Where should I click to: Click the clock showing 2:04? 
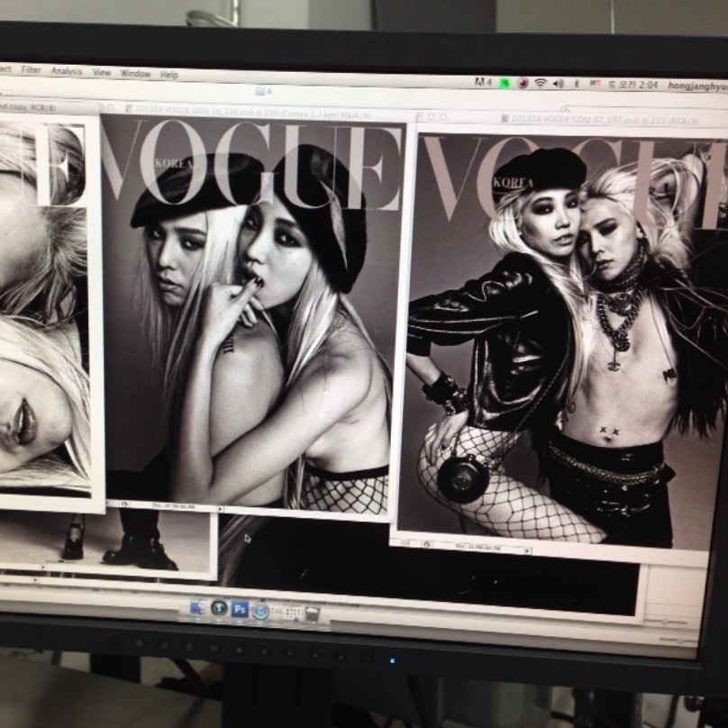[x=633, y=85]
